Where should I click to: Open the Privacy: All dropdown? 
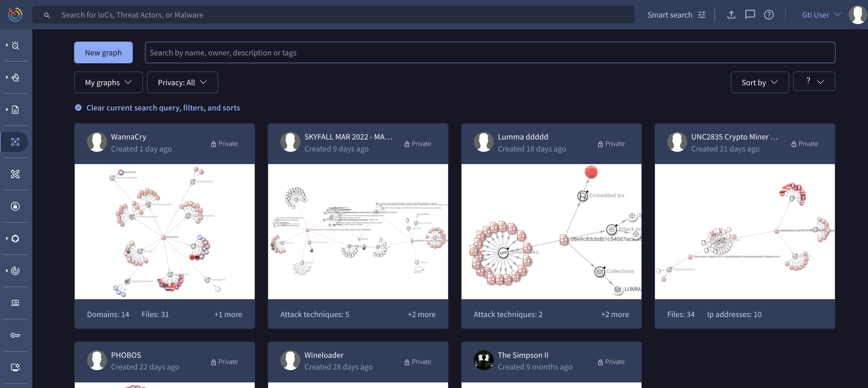click(x=182, y=82)
